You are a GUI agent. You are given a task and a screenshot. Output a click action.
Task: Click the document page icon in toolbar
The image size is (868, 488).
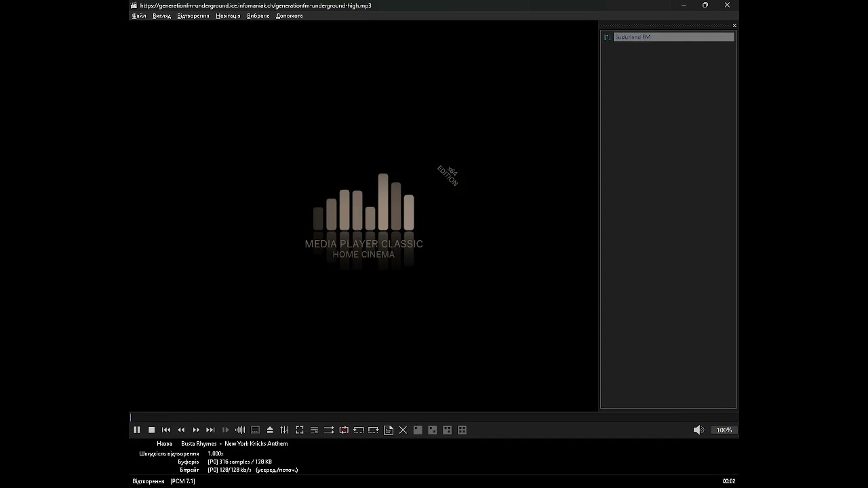coord(389,430)
